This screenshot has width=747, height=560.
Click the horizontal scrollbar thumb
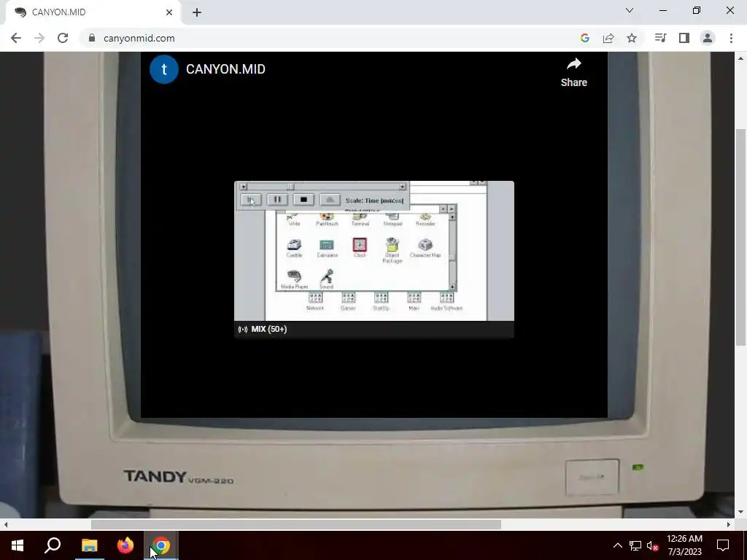tap(296, 524)
